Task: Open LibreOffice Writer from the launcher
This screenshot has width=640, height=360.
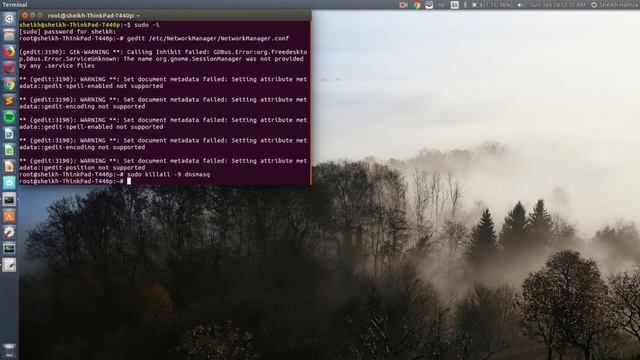Action: (x=9, y=133)
